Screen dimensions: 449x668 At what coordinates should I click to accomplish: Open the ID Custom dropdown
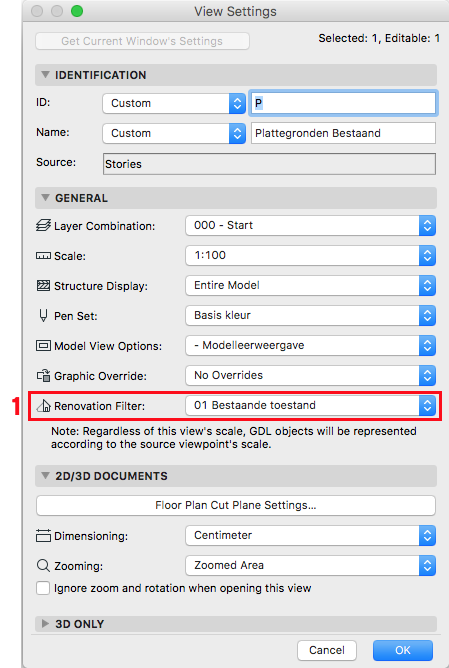pos(174,103)
